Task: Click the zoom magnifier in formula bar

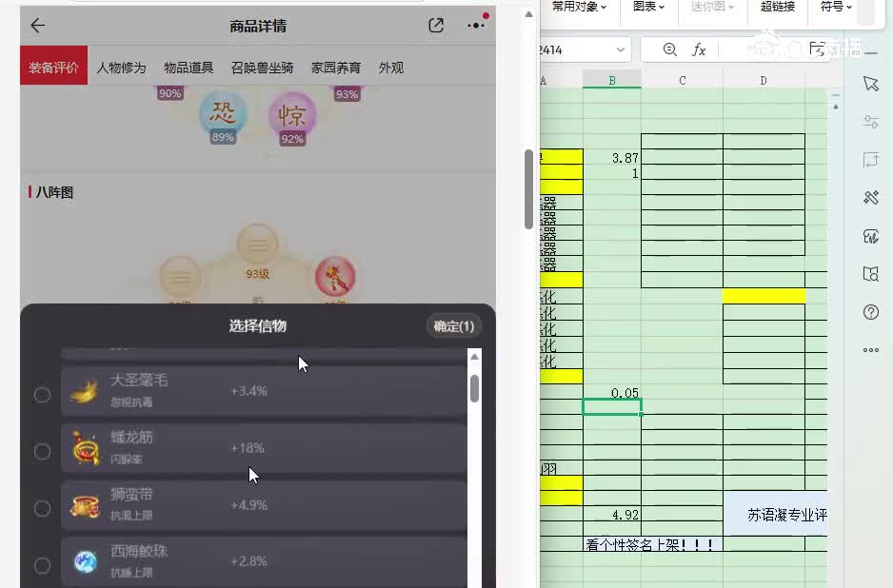Action: (x=670, y=49)
